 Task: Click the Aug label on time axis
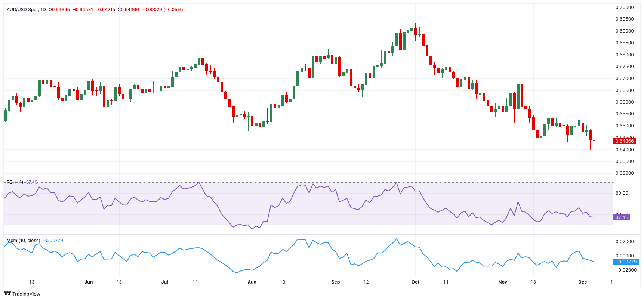(x=252, y=282)
